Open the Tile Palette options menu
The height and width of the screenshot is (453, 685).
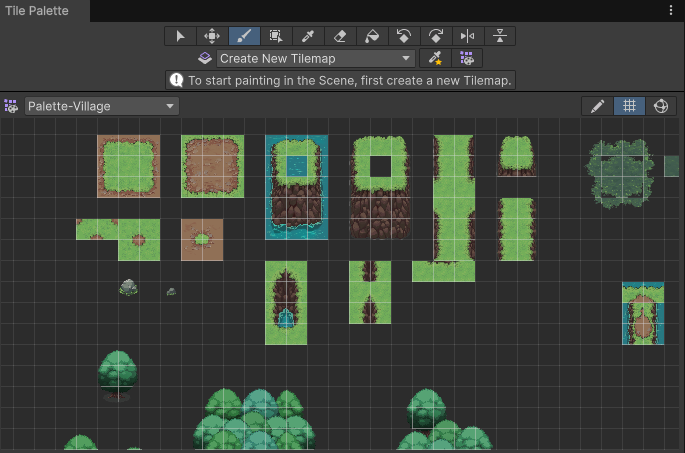point(671,10)
